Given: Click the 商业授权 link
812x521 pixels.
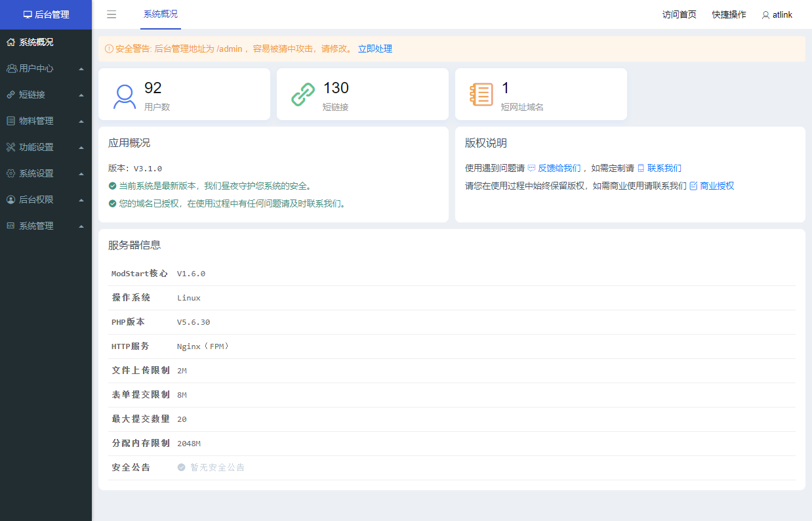Looking at the screenshot, I should 717,186.
